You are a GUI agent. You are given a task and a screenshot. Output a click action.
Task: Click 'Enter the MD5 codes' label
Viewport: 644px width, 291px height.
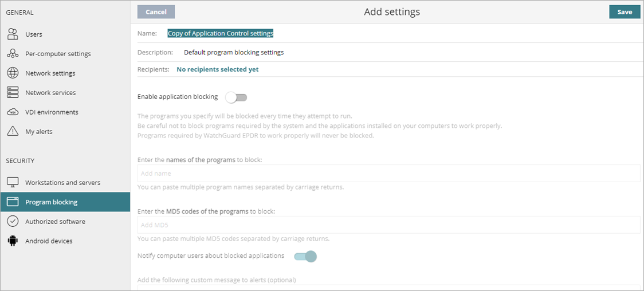tap(206, 211)
